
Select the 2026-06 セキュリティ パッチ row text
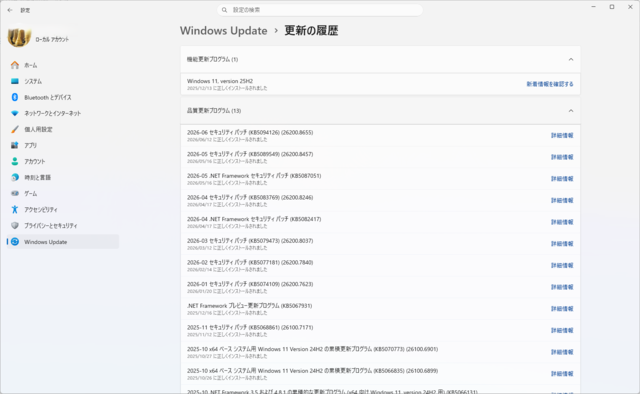click(x=250, y=133)
